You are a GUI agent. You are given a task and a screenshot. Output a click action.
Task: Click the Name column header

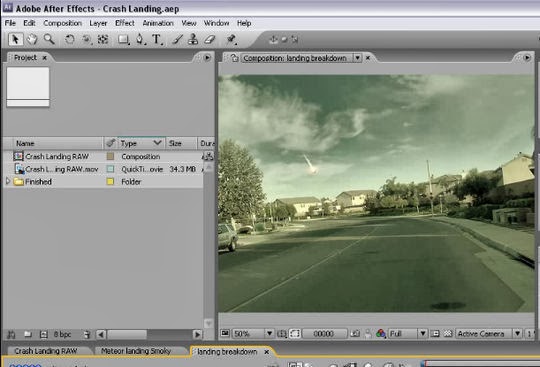click(x=58, y=143)
